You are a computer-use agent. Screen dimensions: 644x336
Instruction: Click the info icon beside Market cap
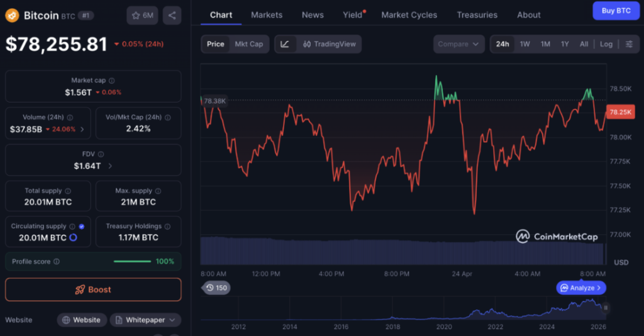coord(112,81)
